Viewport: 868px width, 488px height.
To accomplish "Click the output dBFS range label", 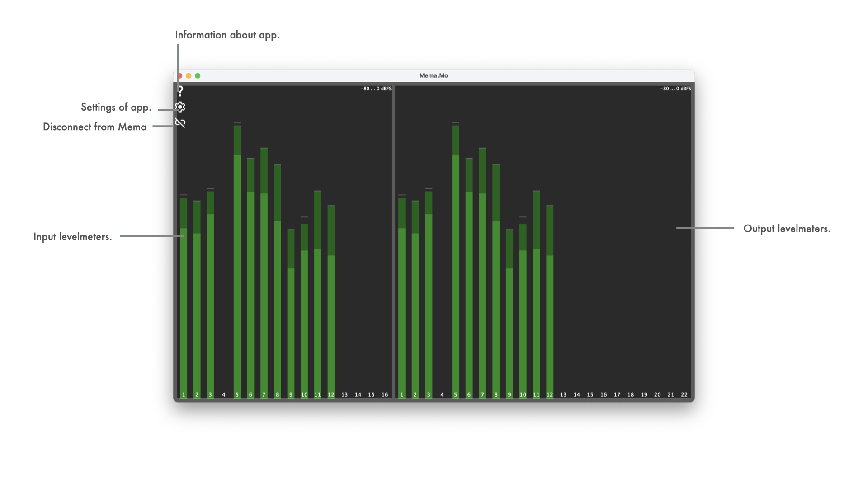I will pyautogui.click(x=675, y=89).
